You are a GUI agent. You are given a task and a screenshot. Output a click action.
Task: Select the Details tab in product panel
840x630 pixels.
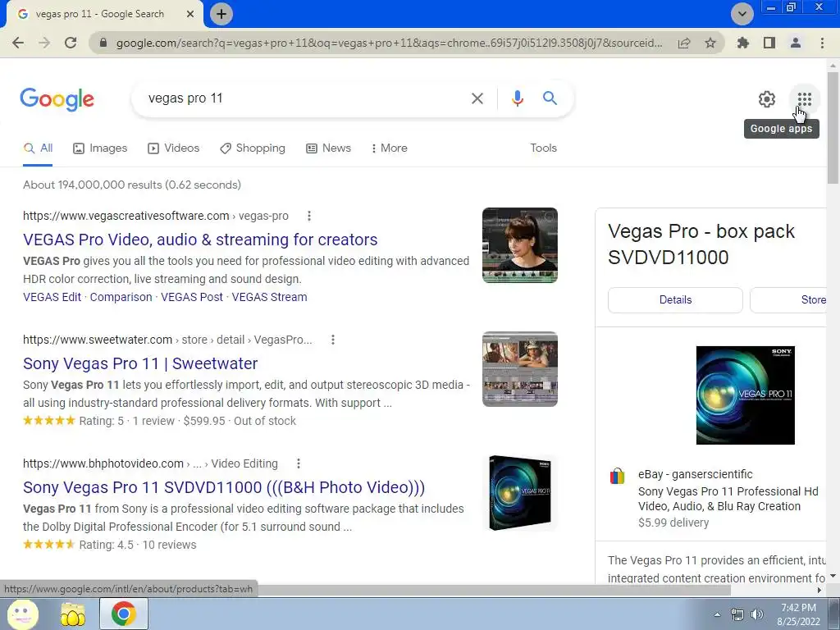pos(676,300)
